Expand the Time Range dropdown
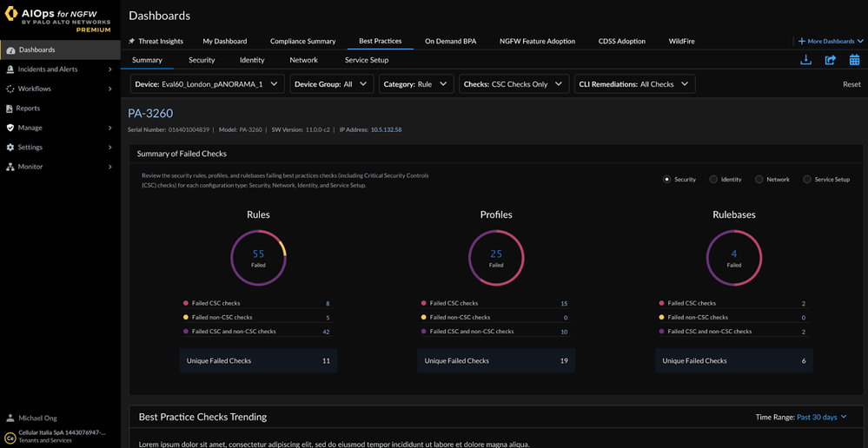This screenshot has width=868, height=448. [x=822, y=418]
